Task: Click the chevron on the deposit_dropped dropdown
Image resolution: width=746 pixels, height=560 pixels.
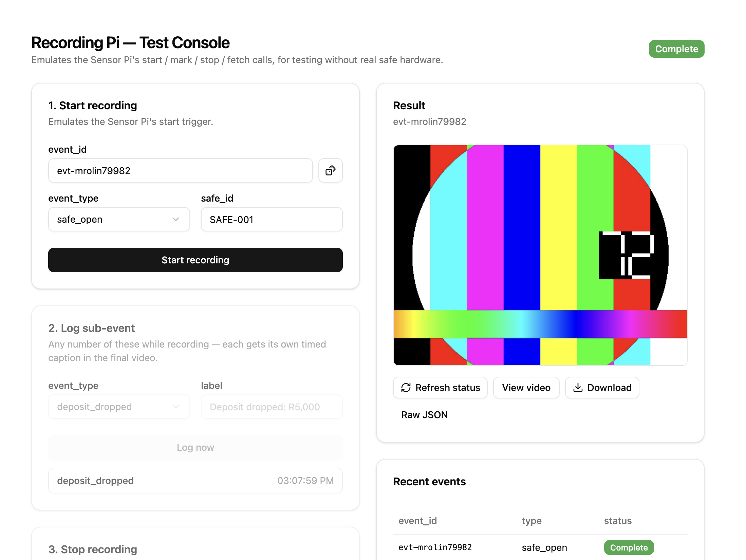Action: (x=176, y=407)
